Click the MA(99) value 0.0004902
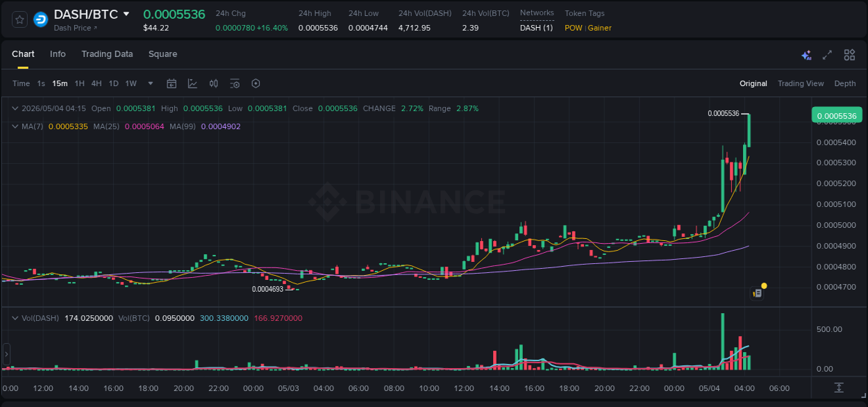Viewport: 868px width, 407px height. pos(221,126)
